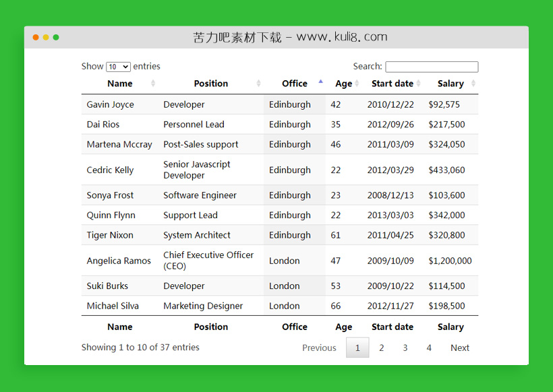Click the descending sort arrow on Salary column
This screenshot has width=553, height=392.
[472, 86]
